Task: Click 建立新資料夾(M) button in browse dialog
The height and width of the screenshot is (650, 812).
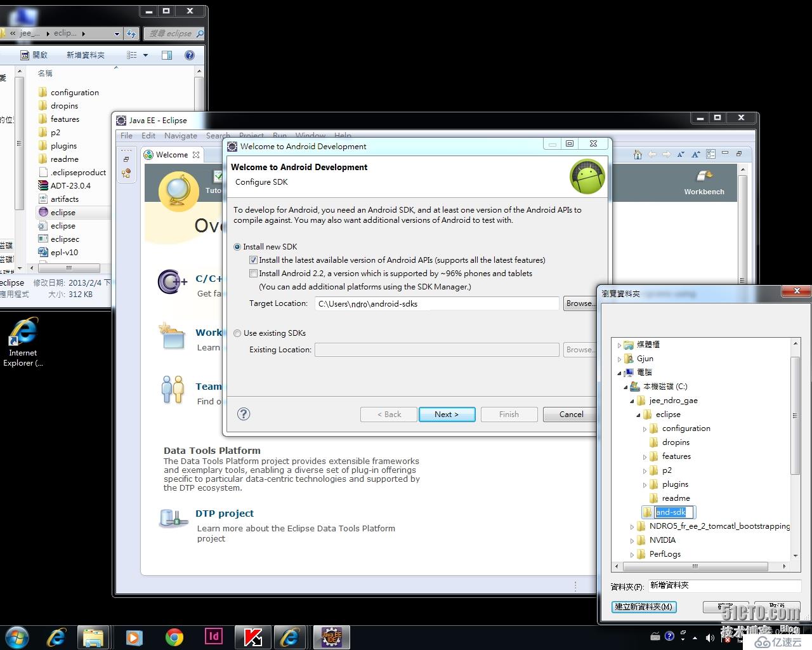Action: (x=644, y=607)
